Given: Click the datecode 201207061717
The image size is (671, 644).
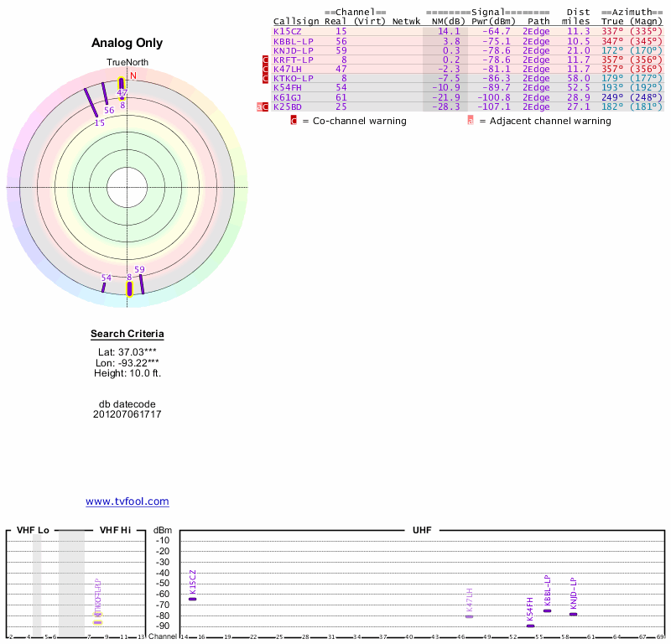Looking at the screenshot, I should [x=127, y=414].
